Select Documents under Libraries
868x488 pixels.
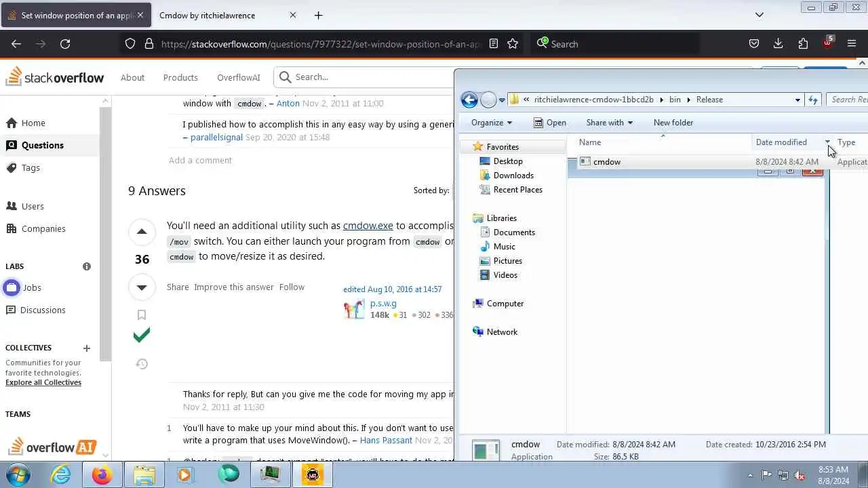tap(514, 232)
